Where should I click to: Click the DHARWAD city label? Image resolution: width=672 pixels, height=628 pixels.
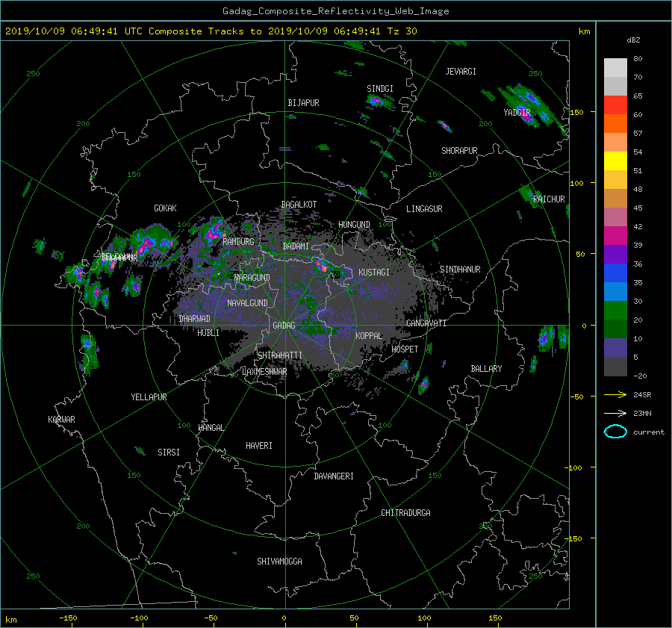click(x=194, y=319)
